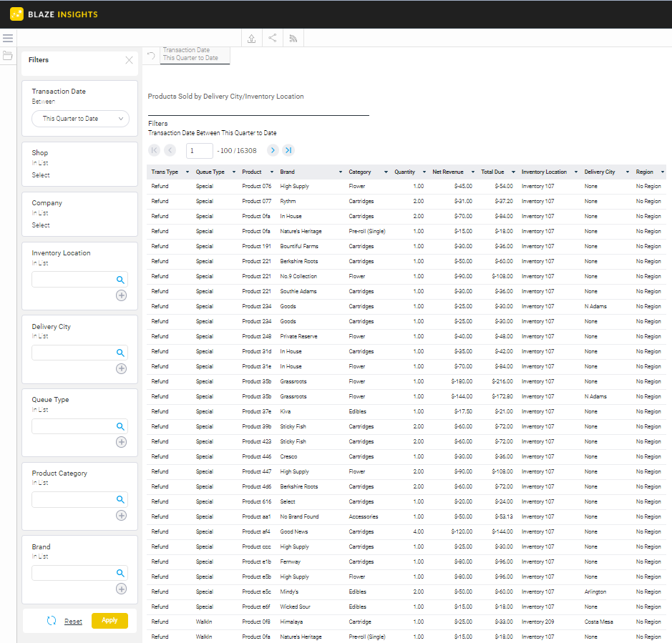The image size is (672, 643).
Task: Apply the selected filters
Action: click(x=109, y=620)
